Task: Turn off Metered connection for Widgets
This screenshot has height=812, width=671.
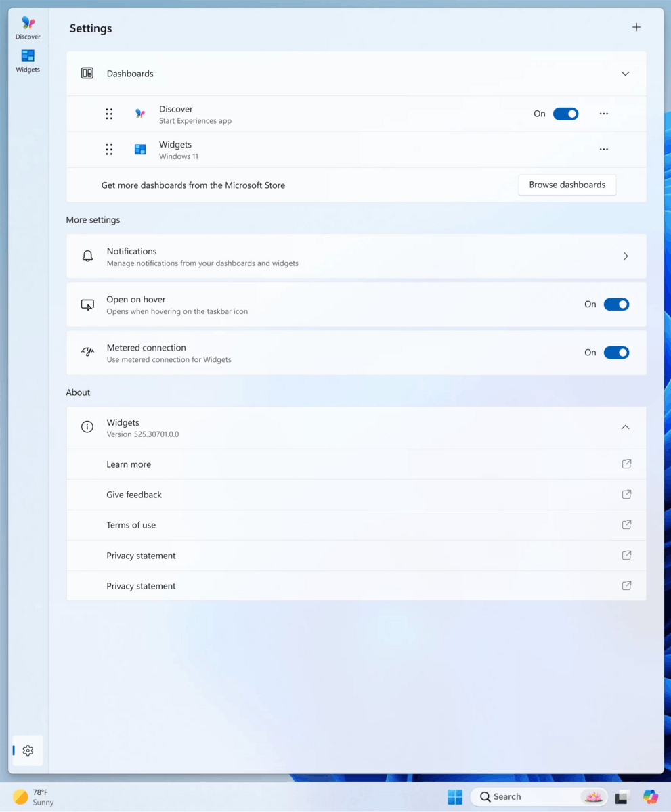Action: point(616,352)
